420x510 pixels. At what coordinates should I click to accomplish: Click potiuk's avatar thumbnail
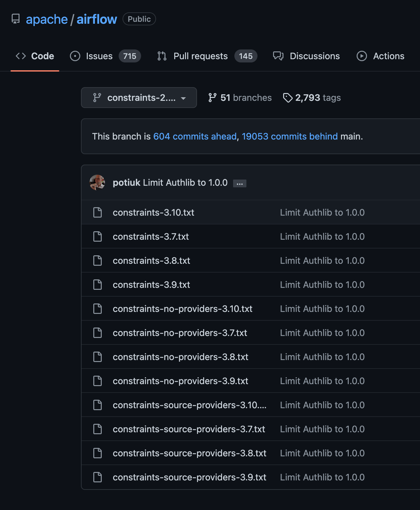pyautogui.click(x=97, y=182)
